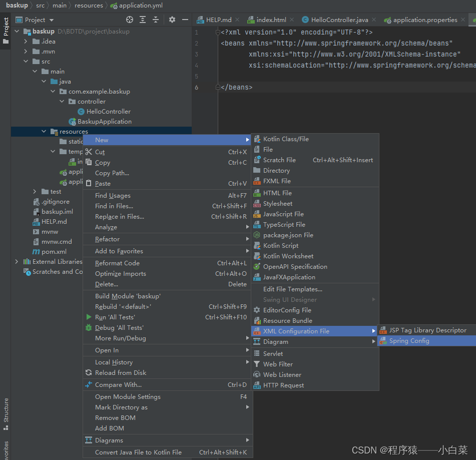This screenshot has height=460, width=476.
Task: Expand the test folder
Action: 35,192
